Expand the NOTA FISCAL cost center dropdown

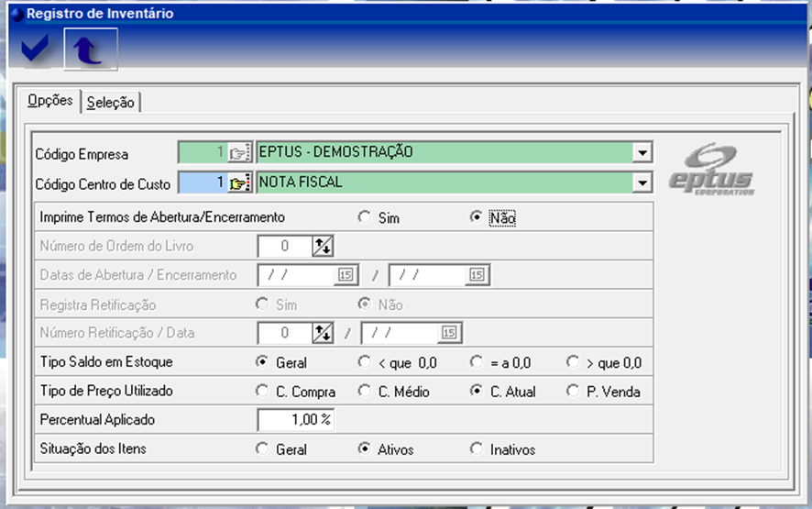pos(643,183)
